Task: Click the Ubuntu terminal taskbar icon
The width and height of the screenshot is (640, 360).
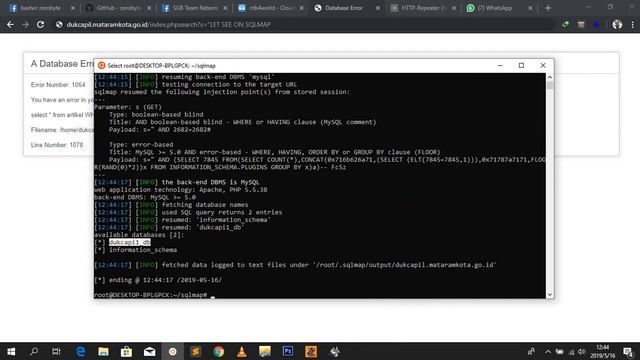Action: coord(173,351)
